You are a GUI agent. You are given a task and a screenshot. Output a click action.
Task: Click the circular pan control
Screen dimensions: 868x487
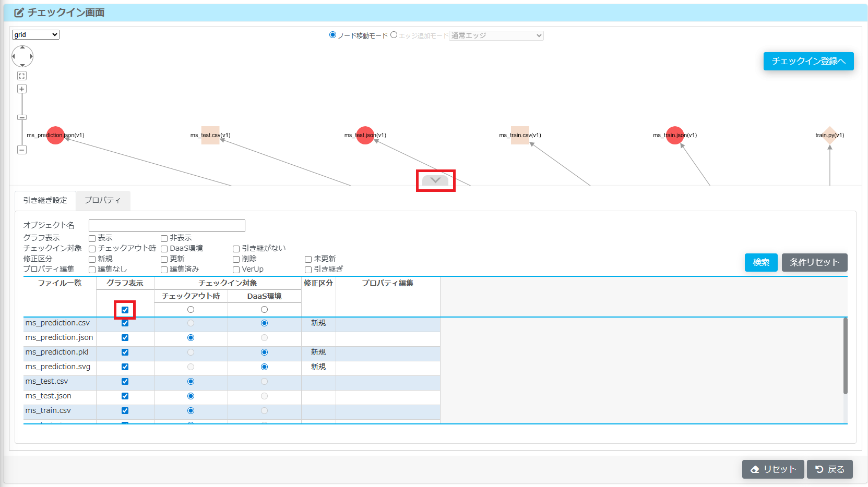point(22,56)
